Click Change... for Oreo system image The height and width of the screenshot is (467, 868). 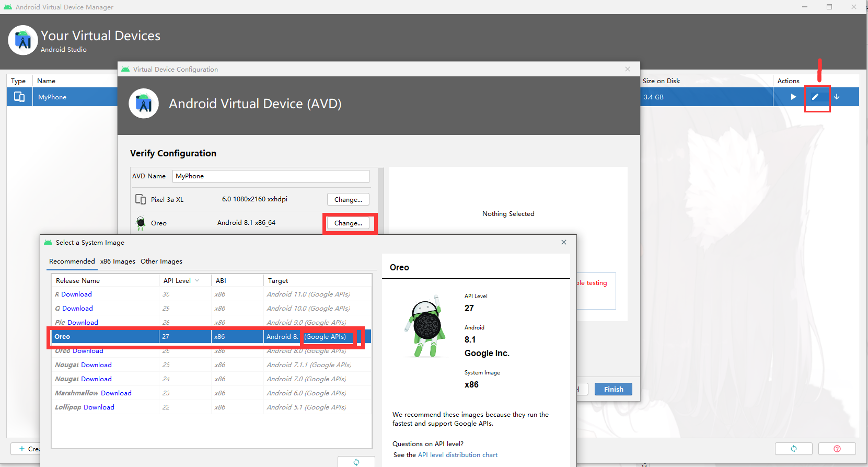tap(348, 223)
